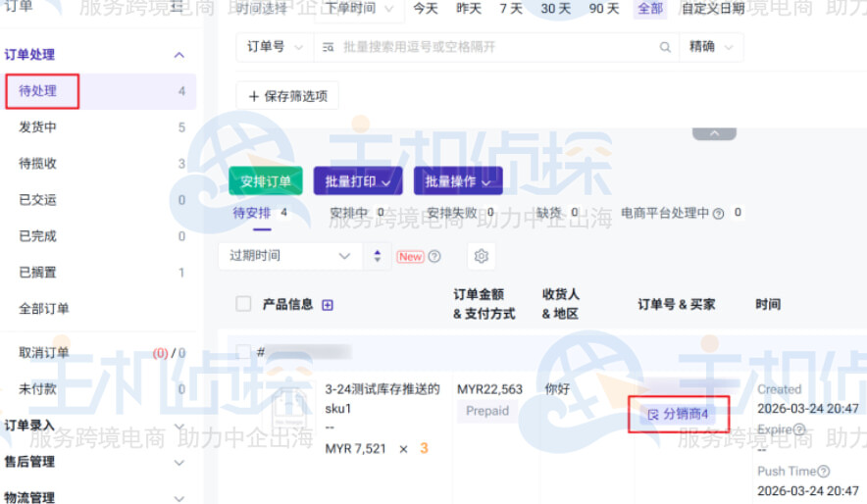Click help icon beside 电商平台处理中
This screenshot has height=504, width=867.
718,214
